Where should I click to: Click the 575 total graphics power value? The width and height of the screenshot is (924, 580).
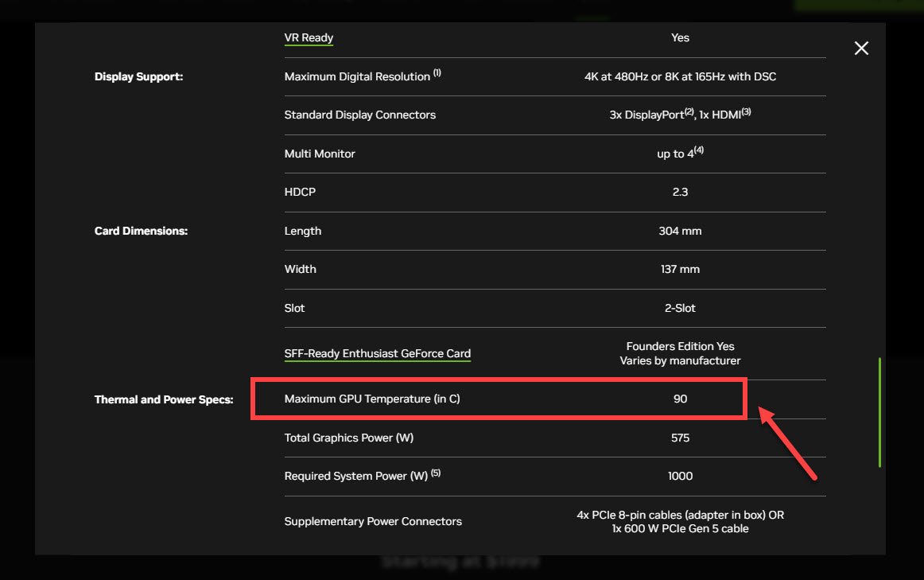tap(680, 438)
